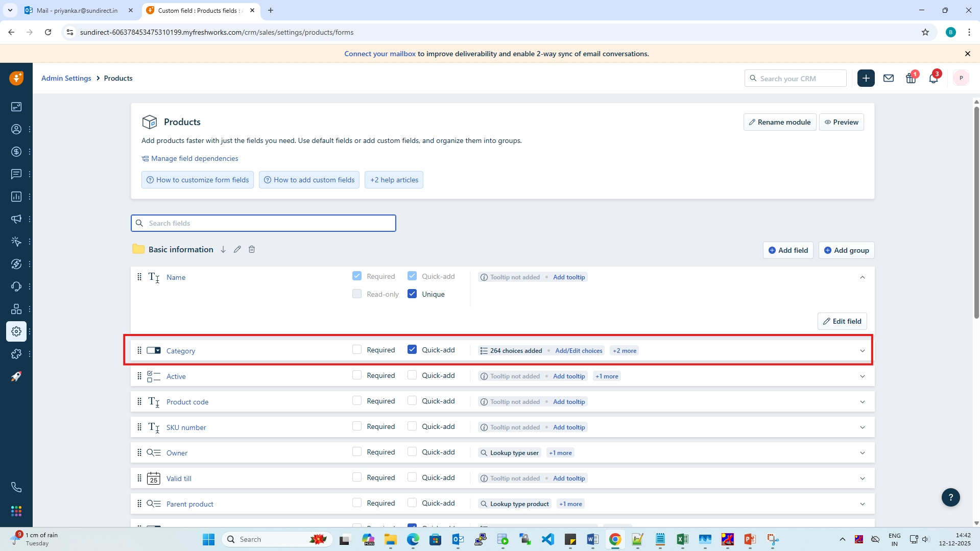
Task: Click the Preview button
Action: click(x=842, y=122)
